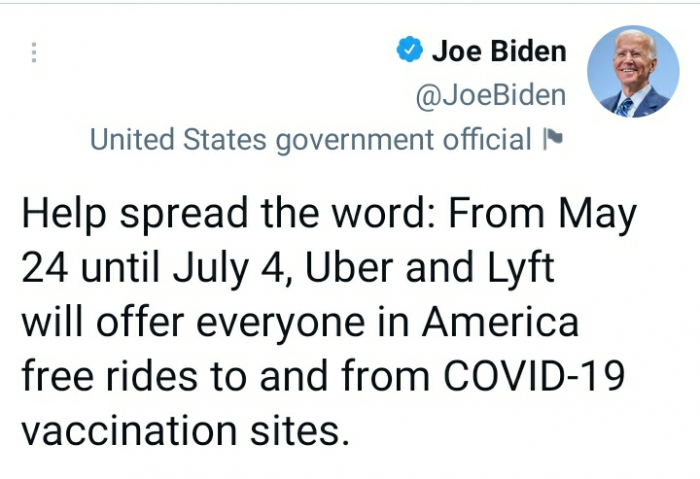
Task: Click the United States government official label
Action: click(311, 139)
